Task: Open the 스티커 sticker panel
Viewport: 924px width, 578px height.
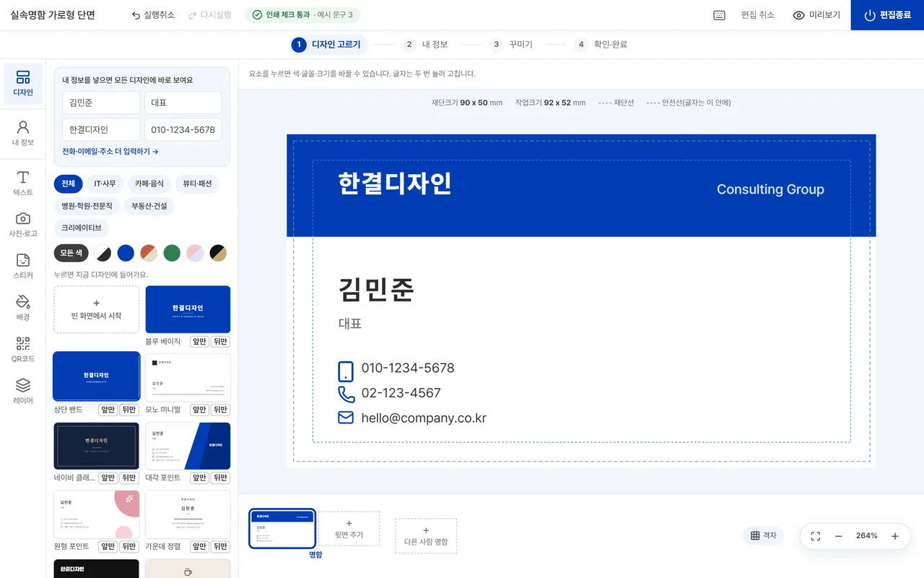Action: click(x=23, y=267)
